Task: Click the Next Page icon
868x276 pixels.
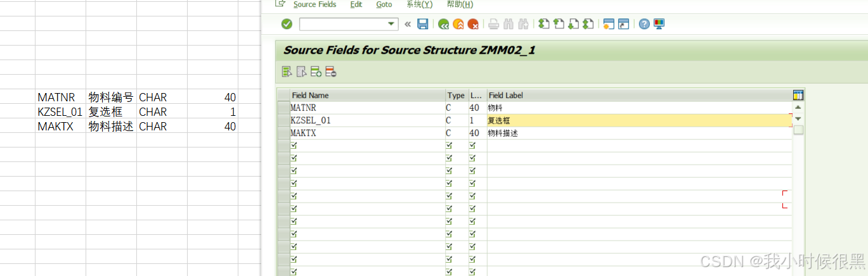Action: pos(573,24)
